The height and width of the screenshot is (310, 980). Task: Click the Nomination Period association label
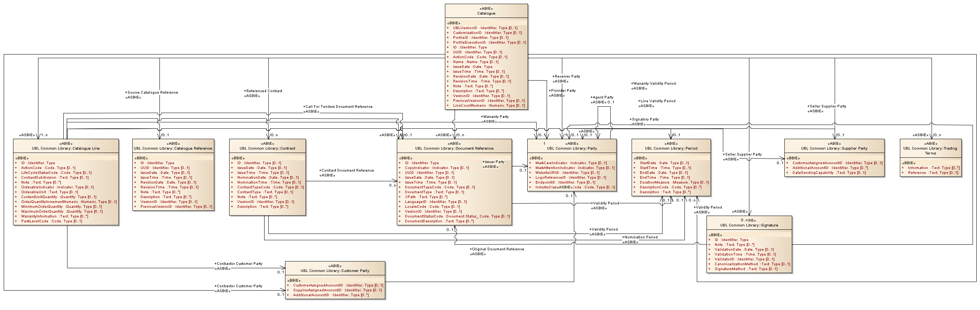coord(641,237)
